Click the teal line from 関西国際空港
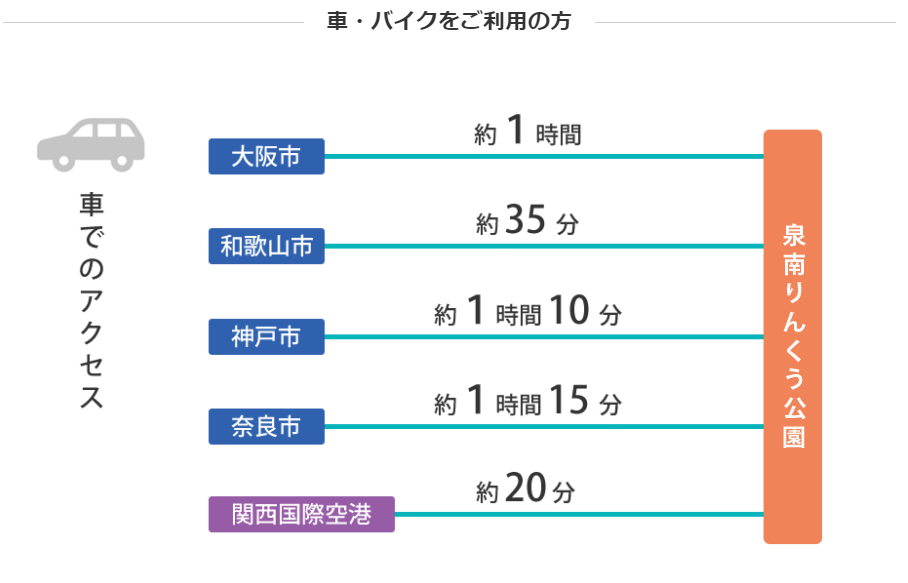 tap(579, 514)
